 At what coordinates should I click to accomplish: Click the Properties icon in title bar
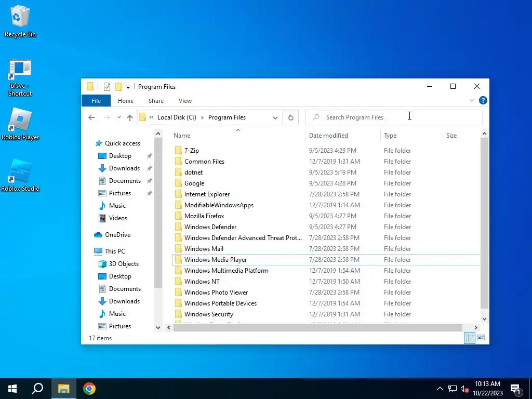(x=107, y=87)
